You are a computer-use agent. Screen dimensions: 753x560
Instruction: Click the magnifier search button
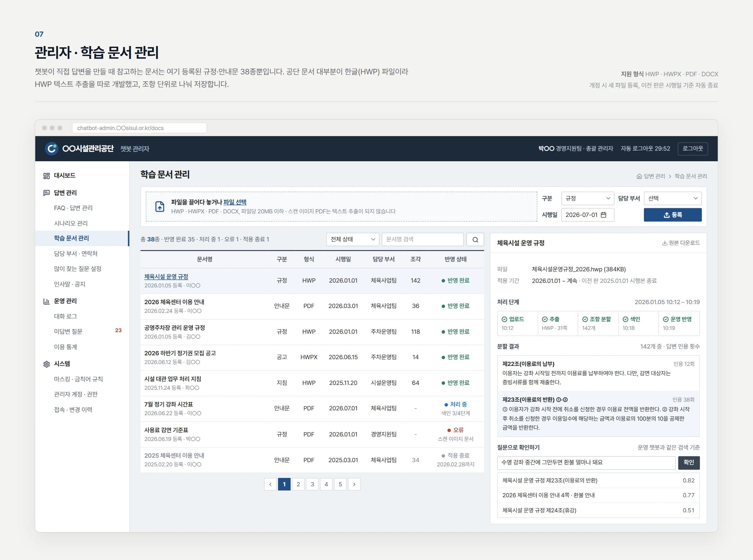point(475,239)
